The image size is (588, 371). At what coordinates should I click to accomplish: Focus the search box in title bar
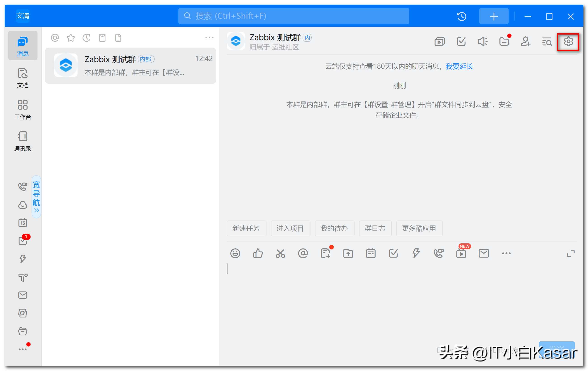coord(294,16)
